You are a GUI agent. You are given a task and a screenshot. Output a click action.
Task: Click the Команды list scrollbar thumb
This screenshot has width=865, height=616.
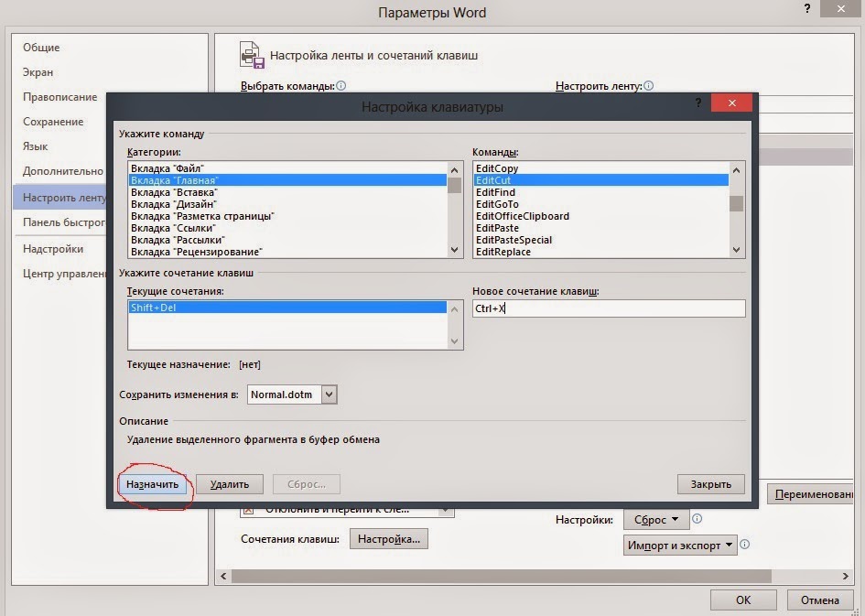pos(736,203)
